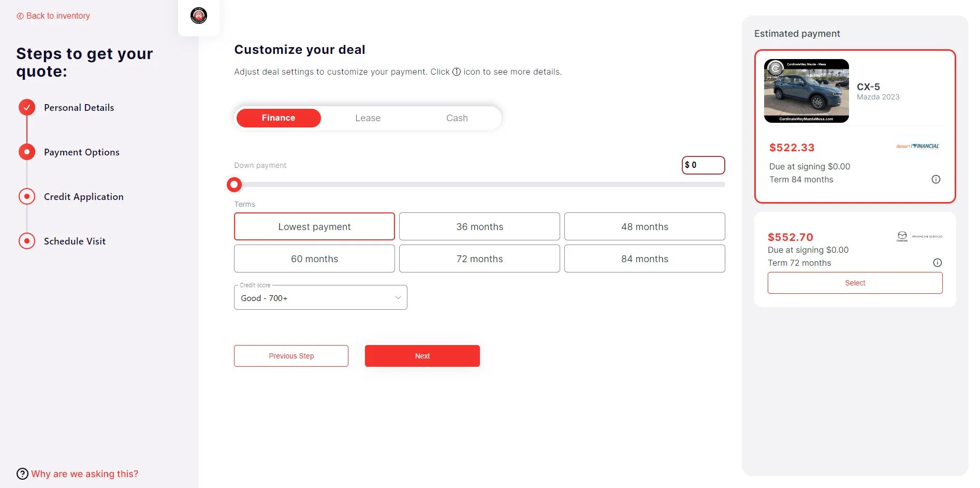Click the dealership logo icon at top
The width and height of the screenshot is (980, 488).
[199, 16]
